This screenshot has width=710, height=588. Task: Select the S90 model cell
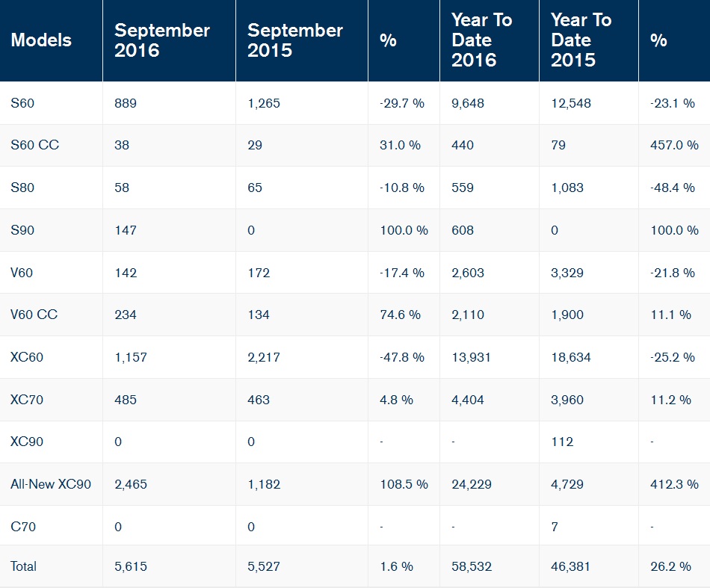tap(22, 230)
